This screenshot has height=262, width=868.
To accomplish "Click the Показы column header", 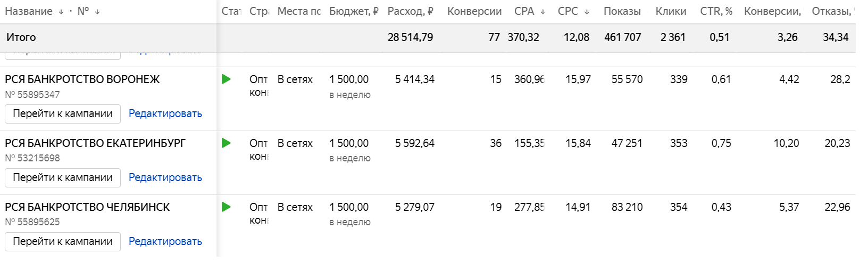I will click(622, 11).
